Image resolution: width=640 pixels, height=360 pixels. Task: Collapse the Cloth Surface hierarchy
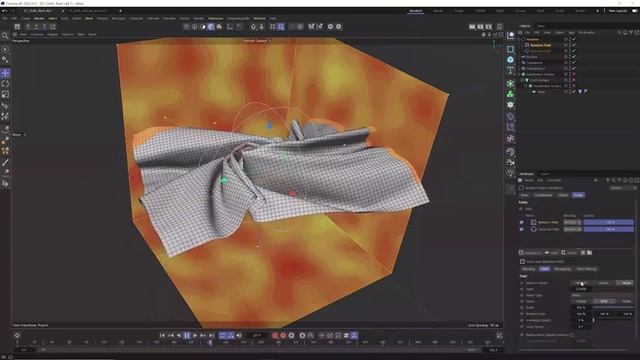click(522, 80)
